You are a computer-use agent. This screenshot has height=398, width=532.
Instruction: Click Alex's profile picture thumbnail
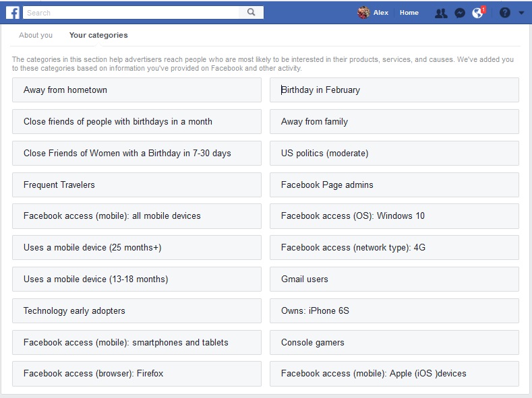[x=363, y=13]
